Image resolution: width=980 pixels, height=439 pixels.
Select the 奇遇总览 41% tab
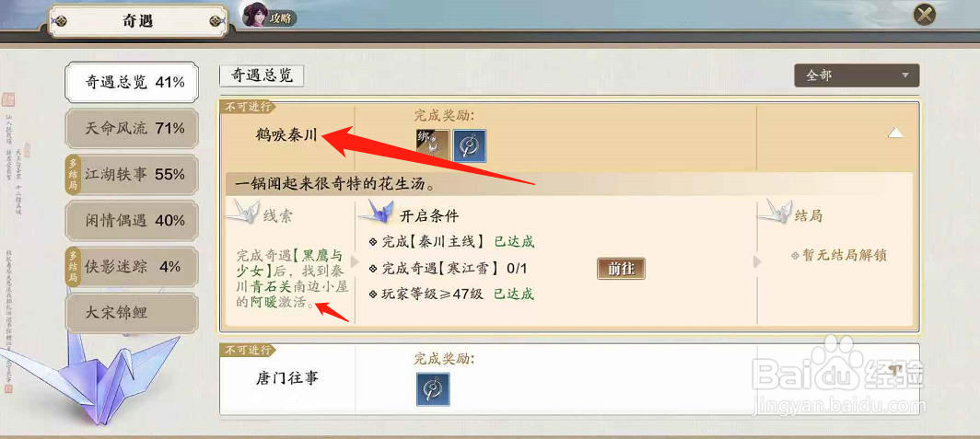point(132,82)
